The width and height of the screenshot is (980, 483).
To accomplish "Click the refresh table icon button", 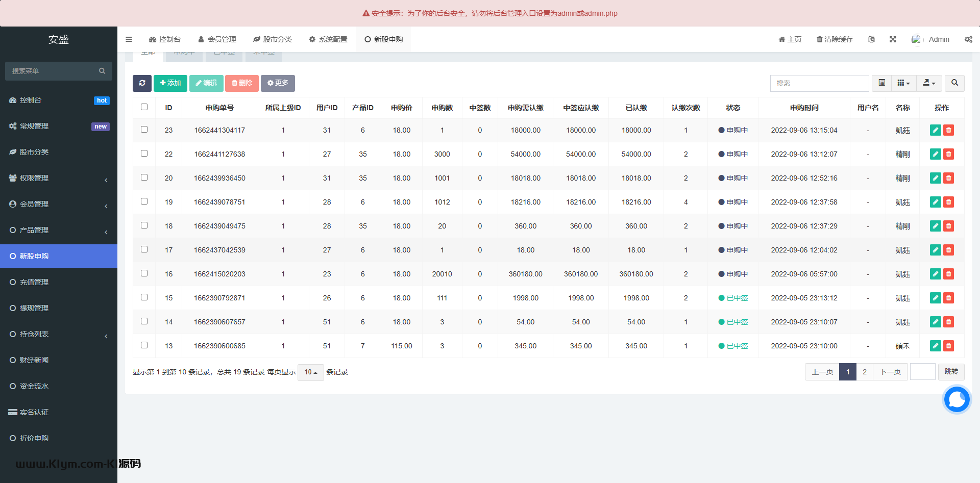I will coord(142,83).
